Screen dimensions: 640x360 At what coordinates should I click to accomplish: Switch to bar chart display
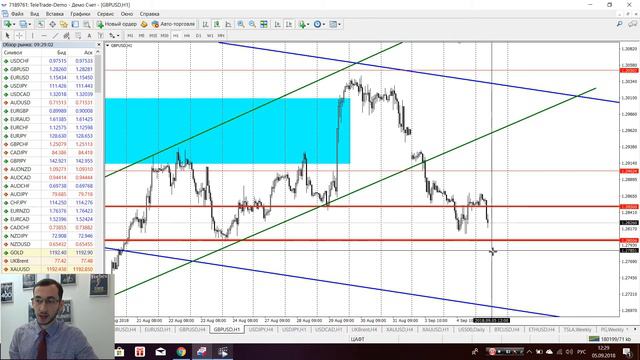pyautogui.click(x=206, y=24)
